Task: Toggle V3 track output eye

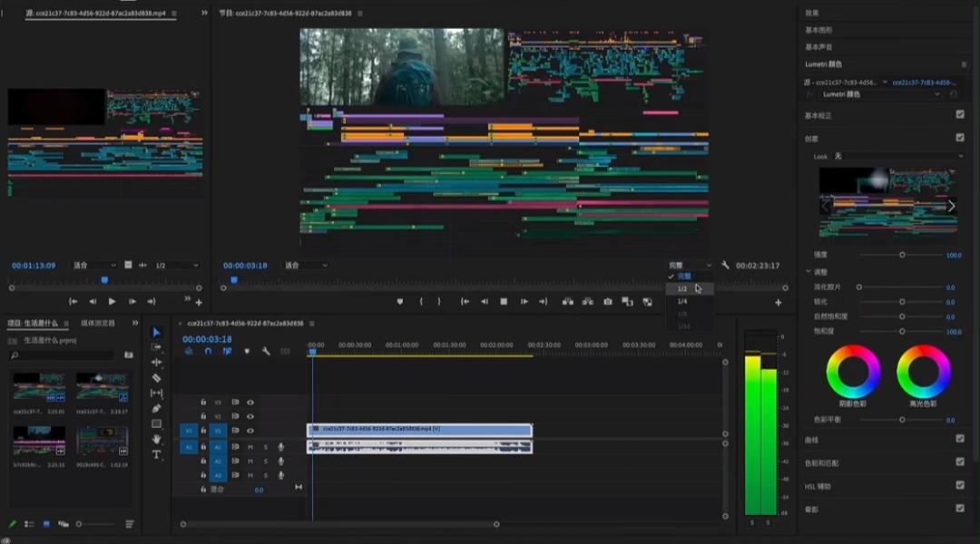Action: pos(250,403)
